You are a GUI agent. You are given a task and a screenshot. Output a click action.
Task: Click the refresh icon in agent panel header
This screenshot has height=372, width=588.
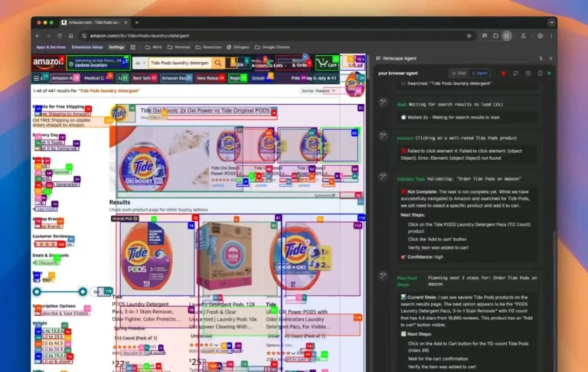[x=515, y=73]
